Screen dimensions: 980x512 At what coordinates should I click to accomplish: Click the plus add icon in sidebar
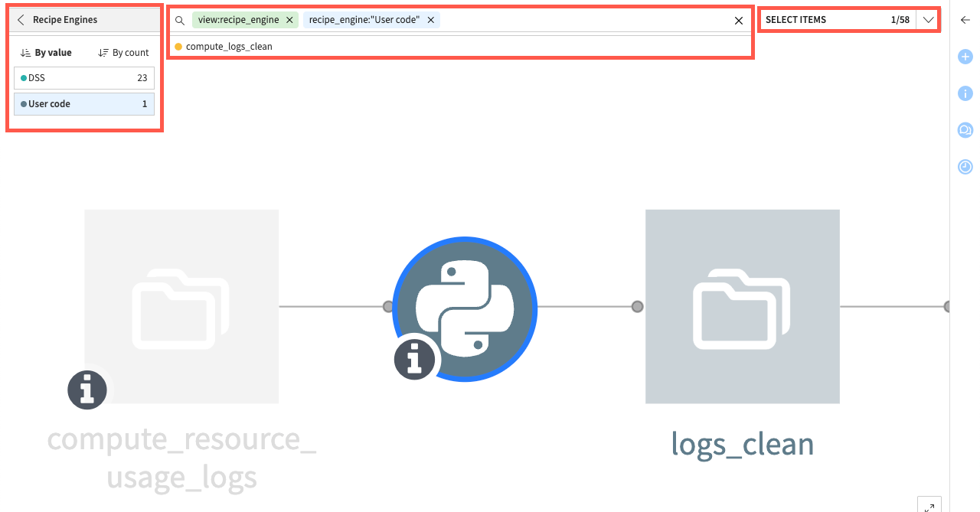click(965, 57)
